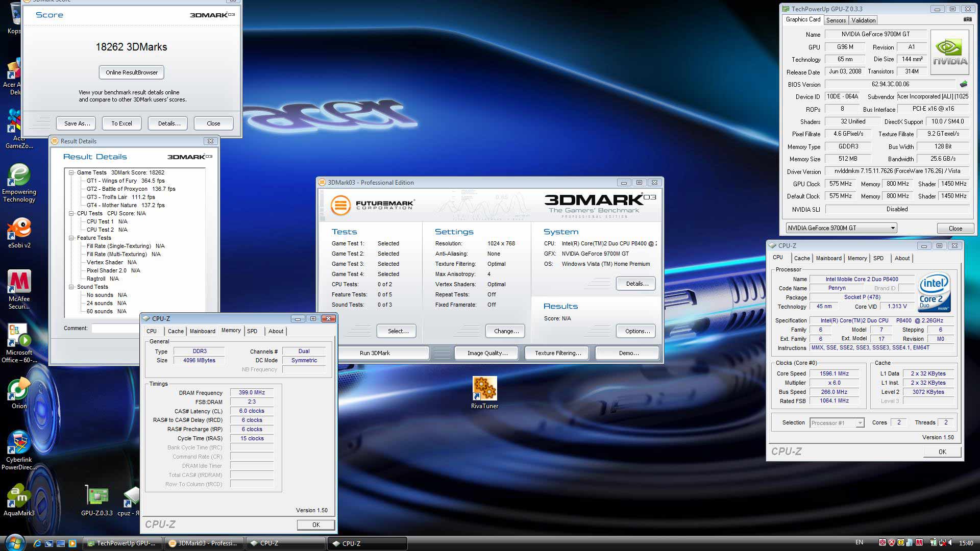Open the cpuz desktop shortcut
The width and height of the screenshot is (980, 551).
tap(130, 500)
